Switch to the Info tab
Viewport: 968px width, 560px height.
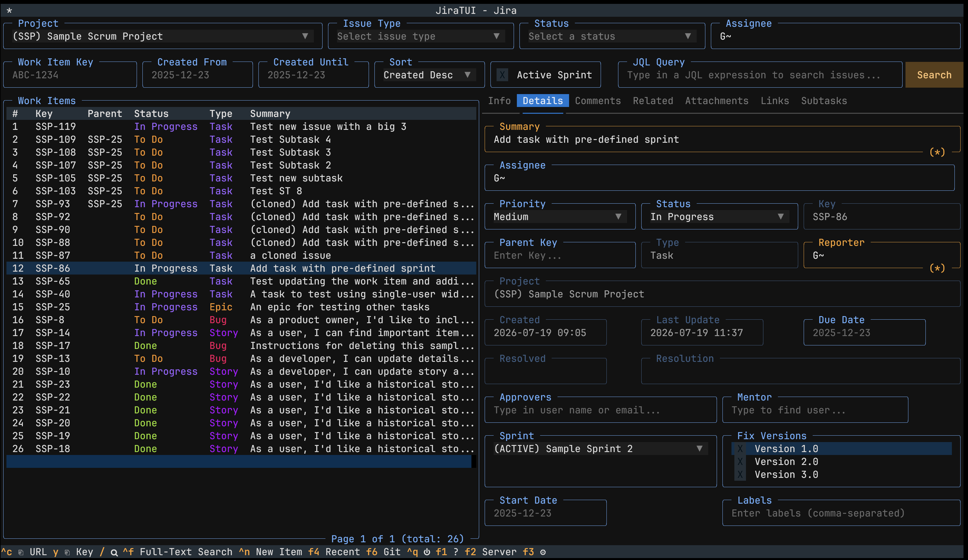pyautogui.click(x=499, y=101)
